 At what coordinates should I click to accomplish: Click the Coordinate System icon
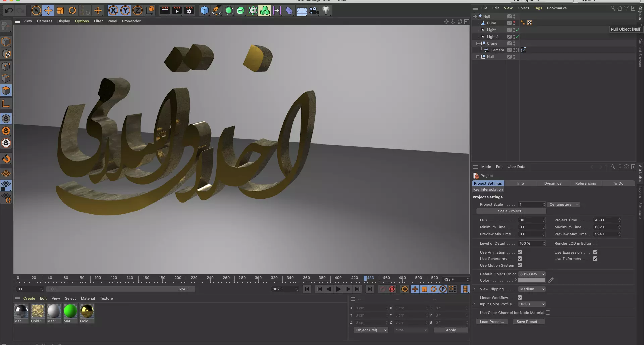[150, 10]
